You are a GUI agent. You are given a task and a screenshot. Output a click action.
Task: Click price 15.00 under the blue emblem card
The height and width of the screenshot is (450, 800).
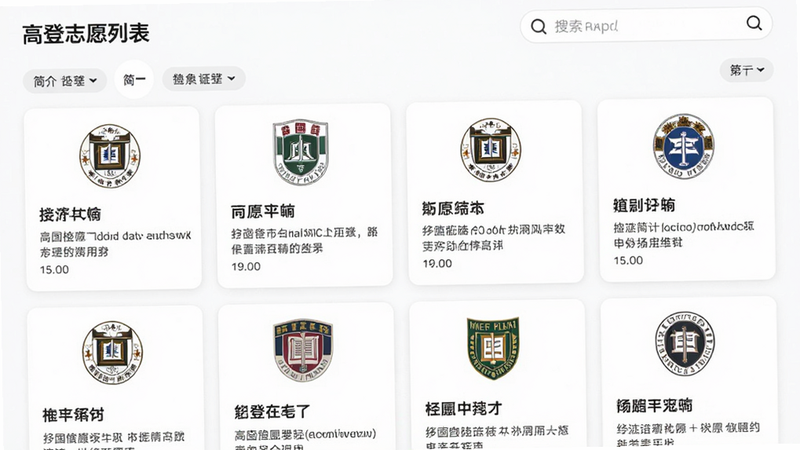[628, 260]
